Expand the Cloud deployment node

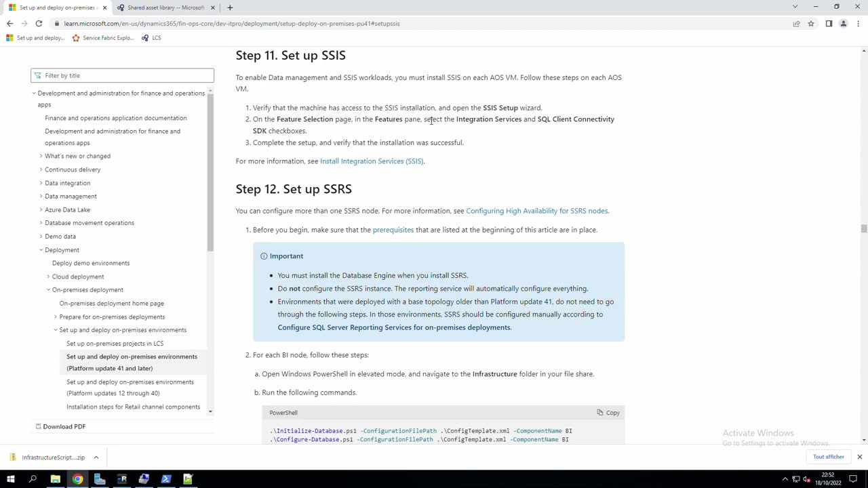coord(48,277)
